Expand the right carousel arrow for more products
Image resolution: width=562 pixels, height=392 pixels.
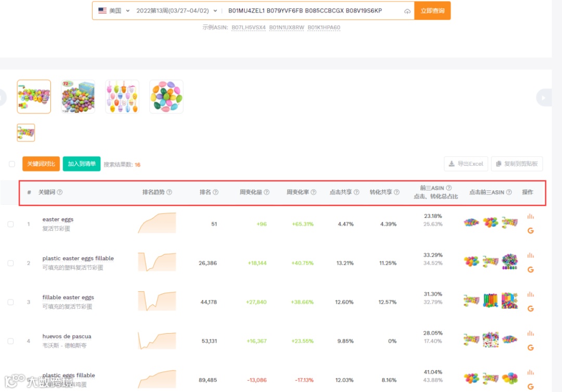(544, 97)
